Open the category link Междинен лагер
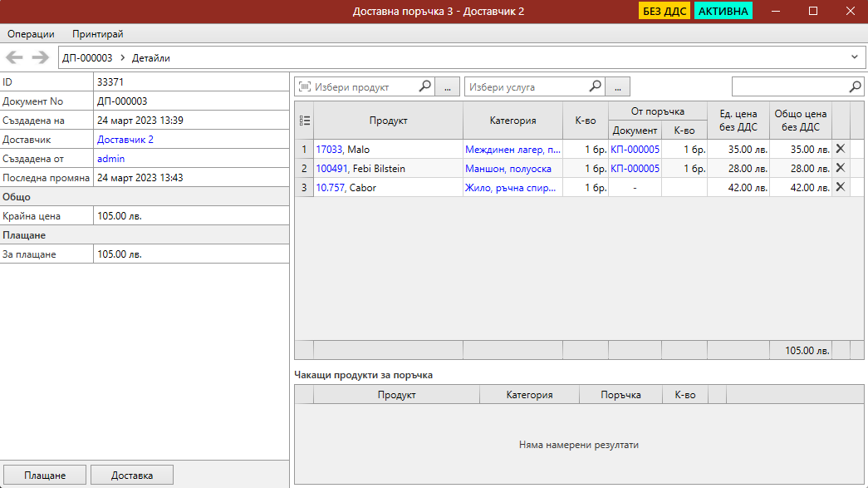 point(512,150)
